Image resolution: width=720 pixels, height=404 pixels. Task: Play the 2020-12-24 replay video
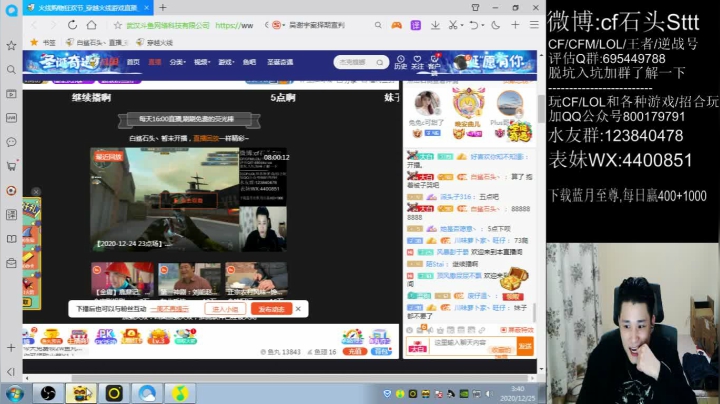tap(188, 200)
